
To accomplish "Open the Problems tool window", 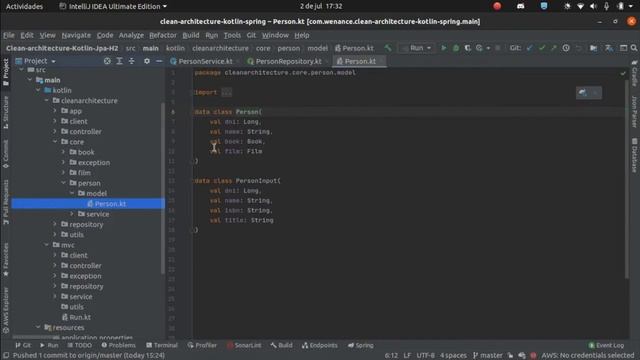I will coord(118,345).
